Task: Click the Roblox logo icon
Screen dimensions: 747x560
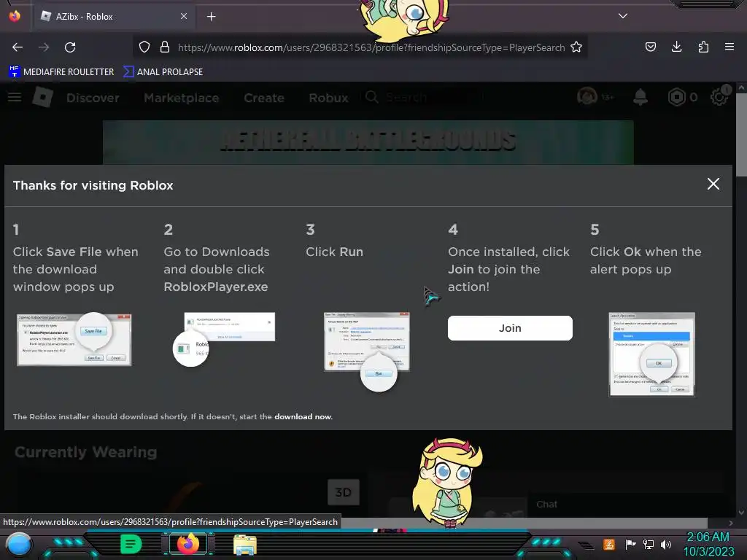Action: pos(43,97)
